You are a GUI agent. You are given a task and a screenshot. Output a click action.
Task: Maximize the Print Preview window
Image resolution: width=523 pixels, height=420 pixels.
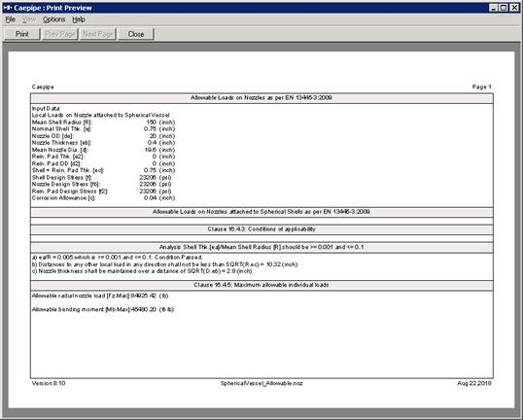click(504, 8)
